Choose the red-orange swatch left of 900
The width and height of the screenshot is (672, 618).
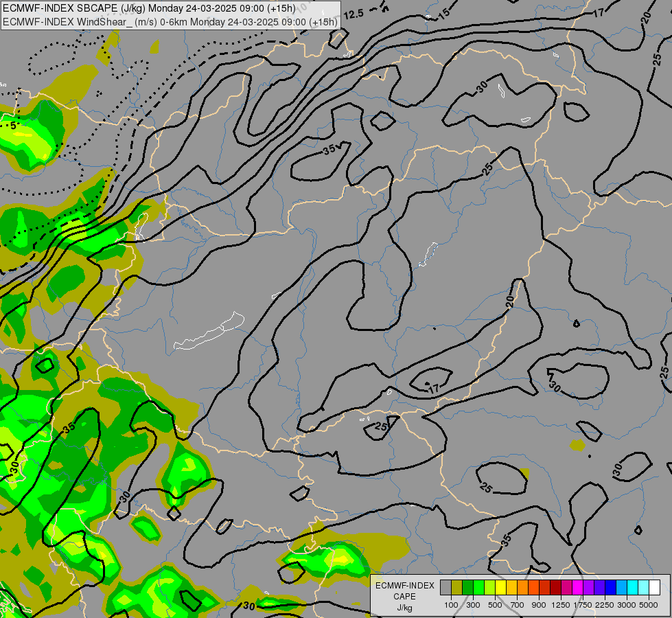coord(533,587)
